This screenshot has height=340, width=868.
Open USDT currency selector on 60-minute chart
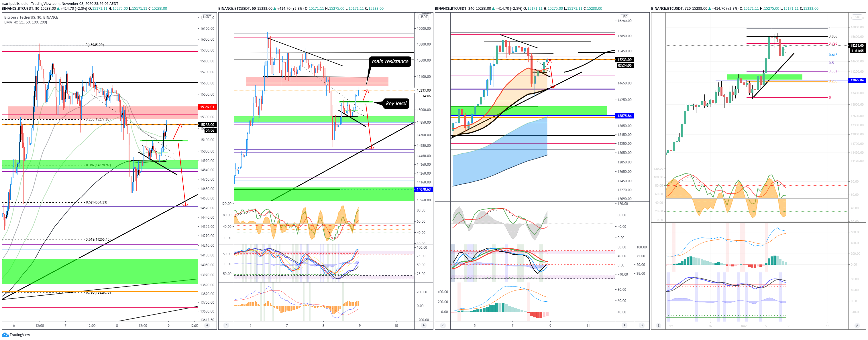(424, 17)
